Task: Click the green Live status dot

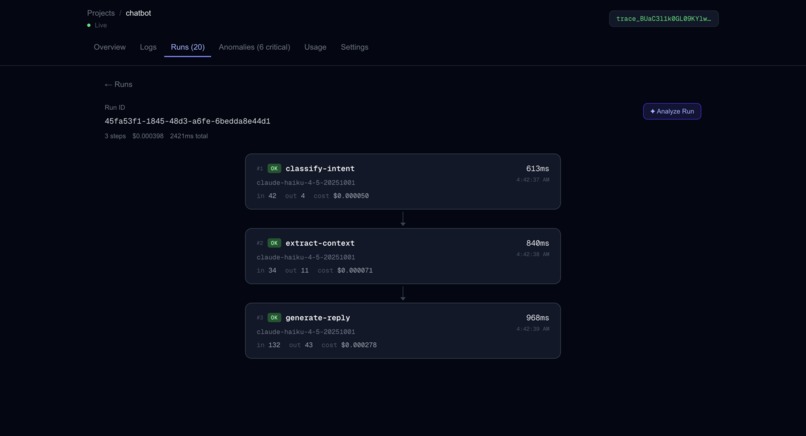Action: 89,25
